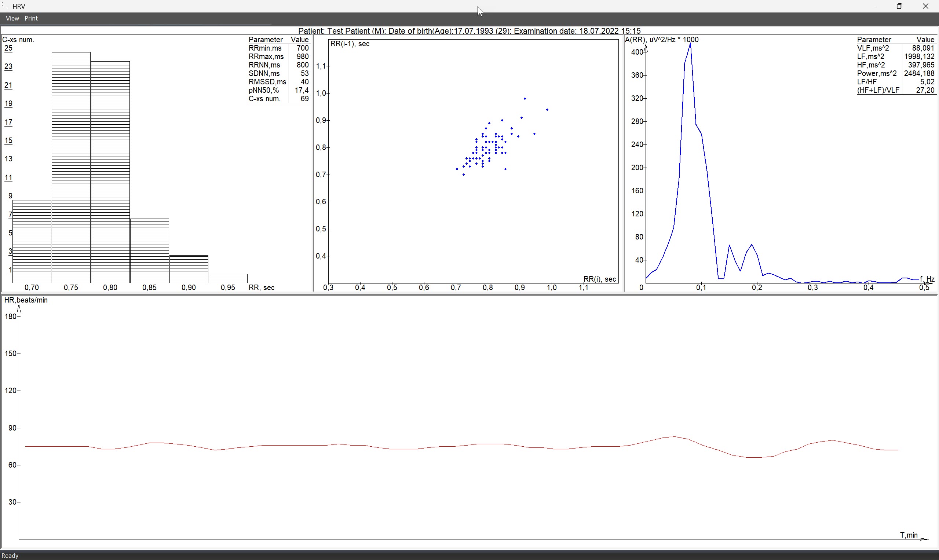Click the HRV app icon in title bar
This screenshot has height=560, width=939.
point(5,6)
